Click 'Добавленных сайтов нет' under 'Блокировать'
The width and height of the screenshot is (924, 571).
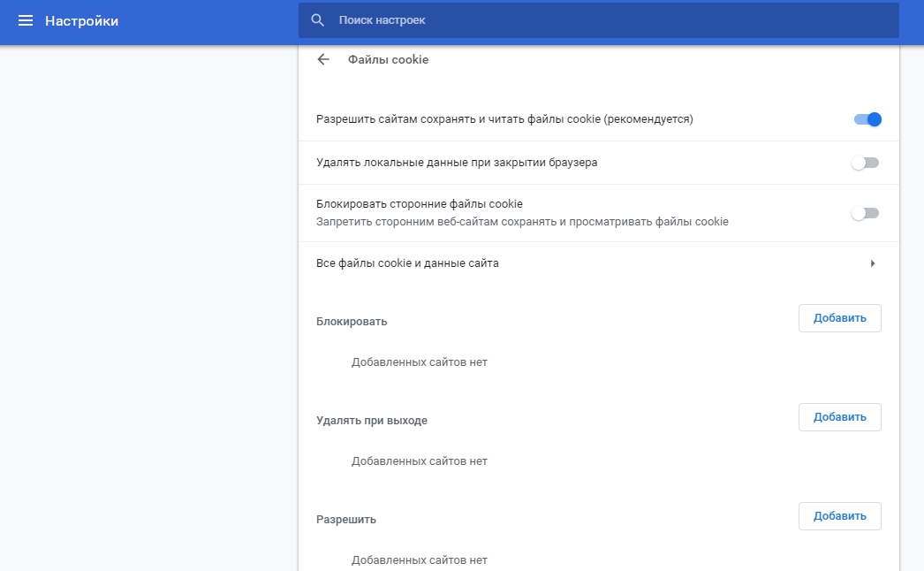click(418, 362)
